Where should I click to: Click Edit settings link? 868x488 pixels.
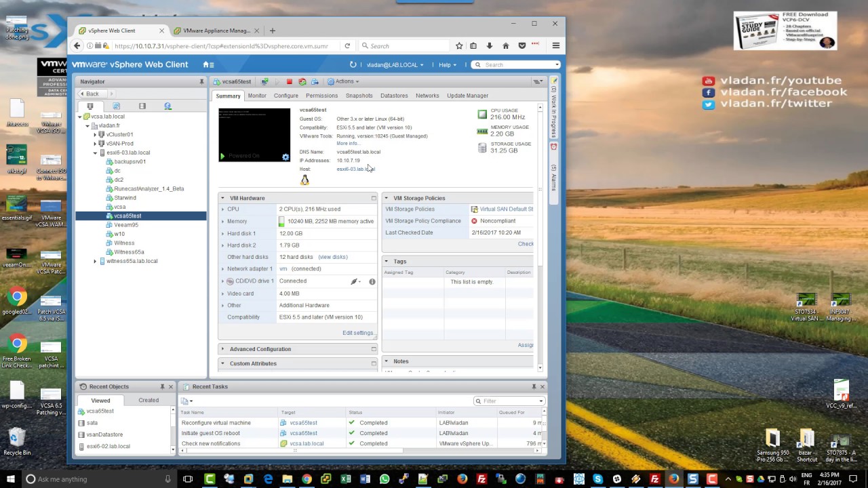(x=358, y=333)
